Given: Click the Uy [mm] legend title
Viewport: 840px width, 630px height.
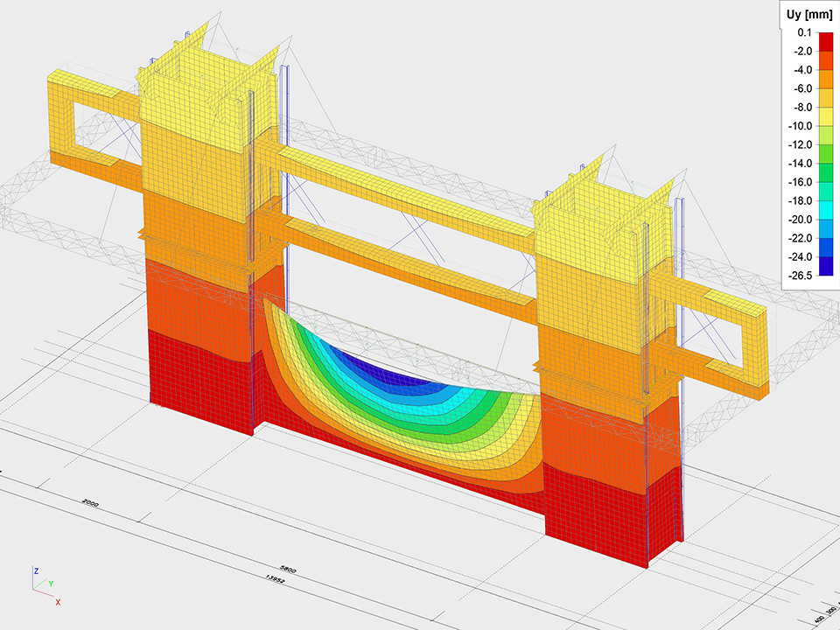Looking at the screenshot, I should point(806,13).
